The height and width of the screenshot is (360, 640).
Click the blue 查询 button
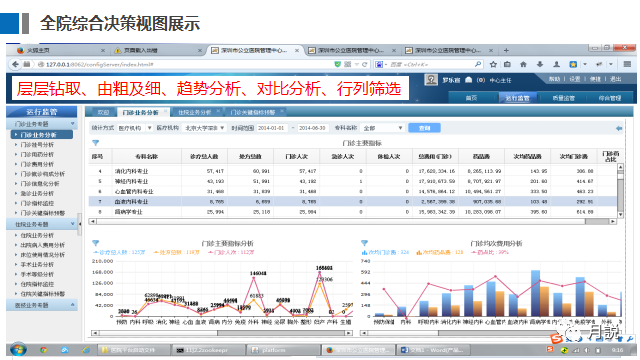coord(424,128)
